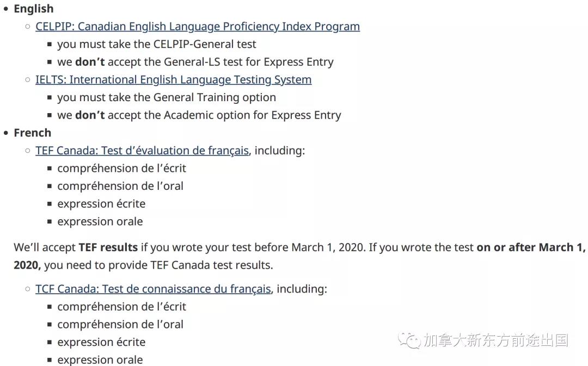The image size is (588, 366).
Task: Open the IELTS International English Language Testing link
Action: pos(174,80)
